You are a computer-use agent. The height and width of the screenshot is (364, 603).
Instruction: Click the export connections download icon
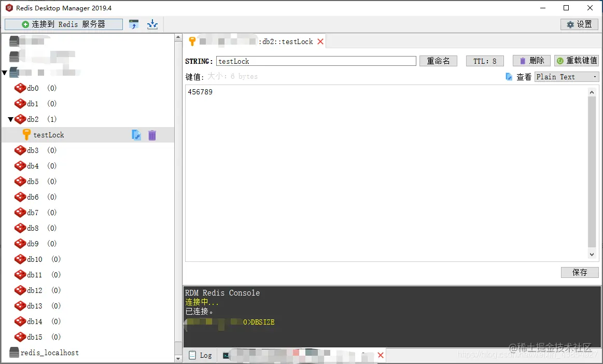tap(152, 24)
